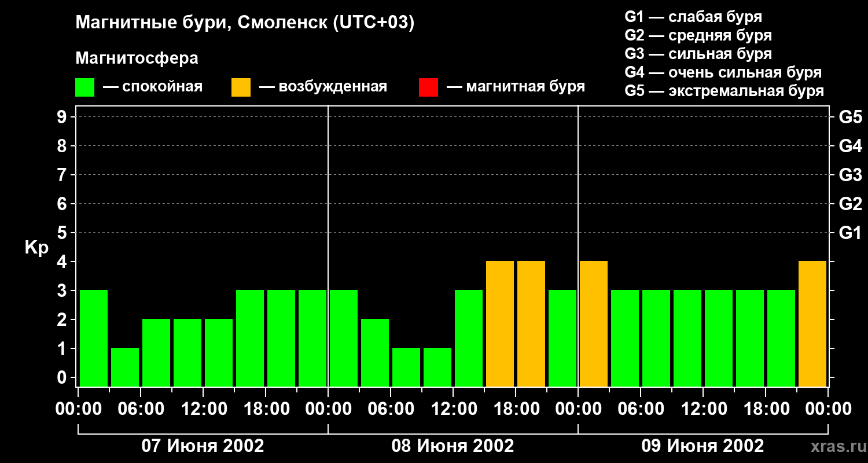
Task: Click the right-axis G2 level label
Action: [850, 204]
